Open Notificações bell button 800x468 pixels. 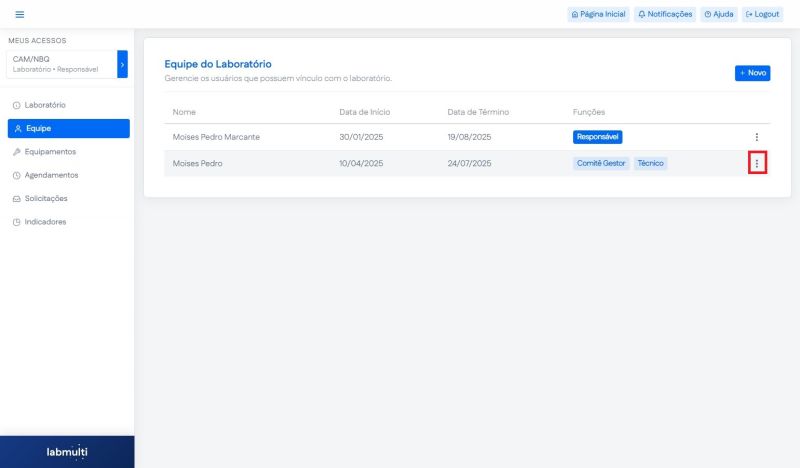point(665,14)
